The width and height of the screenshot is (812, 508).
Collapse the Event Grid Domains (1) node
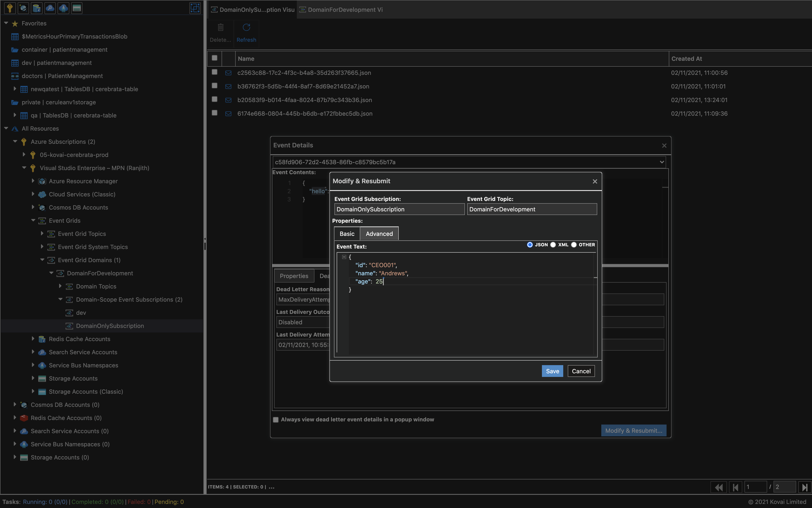42,260
